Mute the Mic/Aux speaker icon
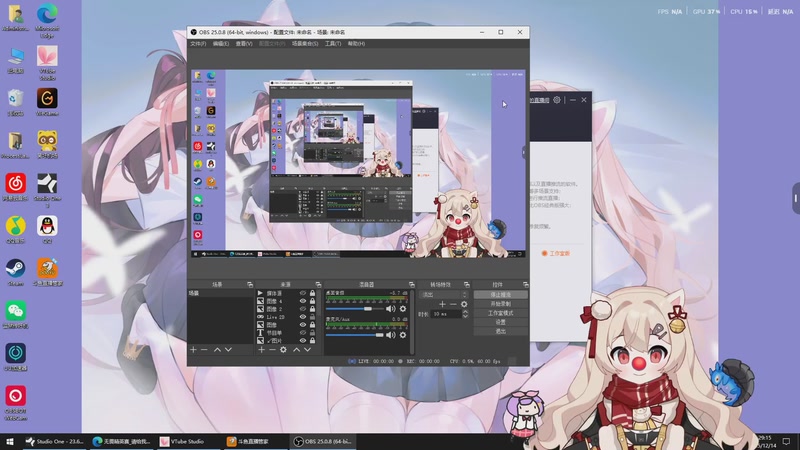 click(390, 335)
